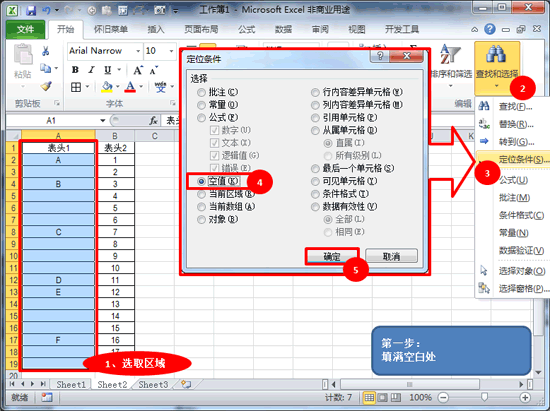
Task: Click the 取消 button in dialog
Action: (x=391, y=256)
